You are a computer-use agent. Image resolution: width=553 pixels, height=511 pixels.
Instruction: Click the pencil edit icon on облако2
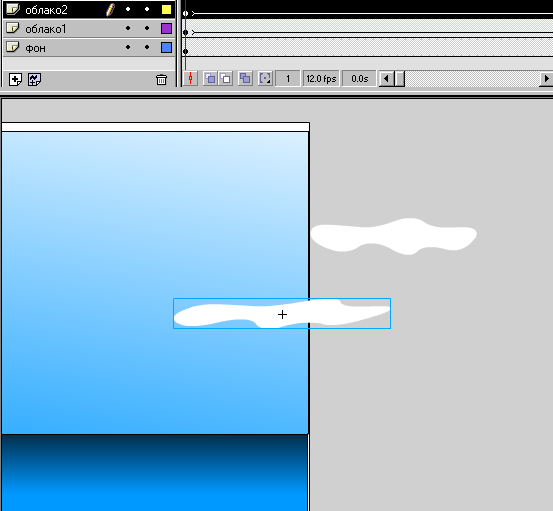(x=110, y=10)
